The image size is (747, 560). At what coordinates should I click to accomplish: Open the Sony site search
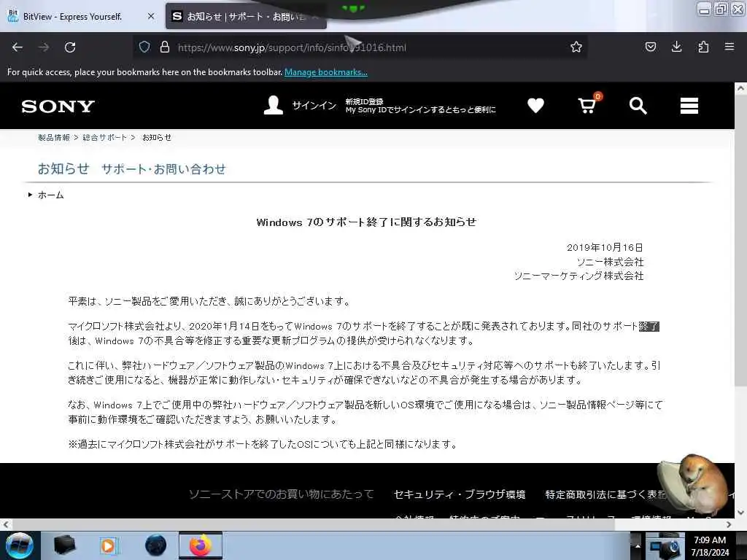[638, 106]
